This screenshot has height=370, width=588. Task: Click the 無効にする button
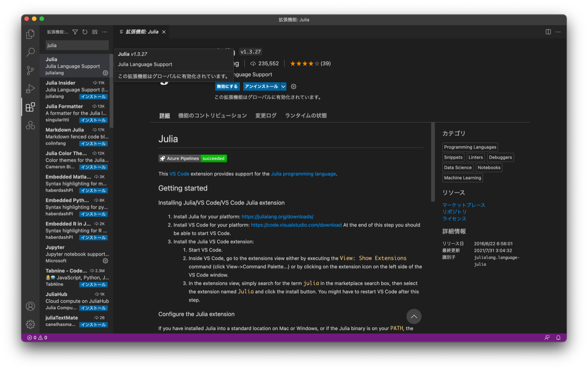click(x=227, y=87)
